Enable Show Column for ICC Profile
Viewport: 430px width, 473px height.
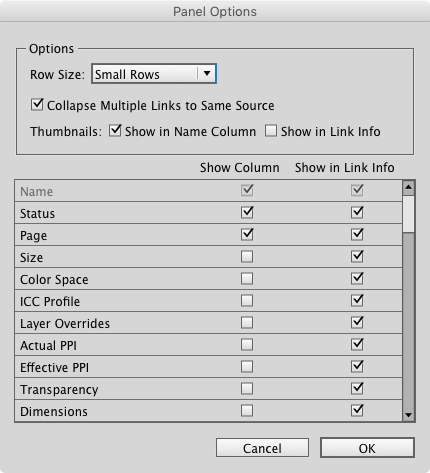247,300
